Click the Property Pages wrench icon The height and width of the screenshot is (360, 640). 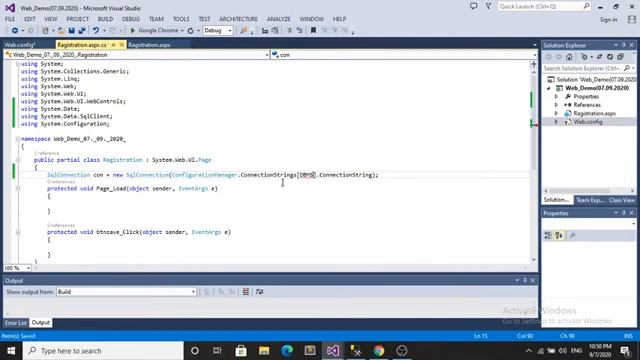tap(573, 236)
